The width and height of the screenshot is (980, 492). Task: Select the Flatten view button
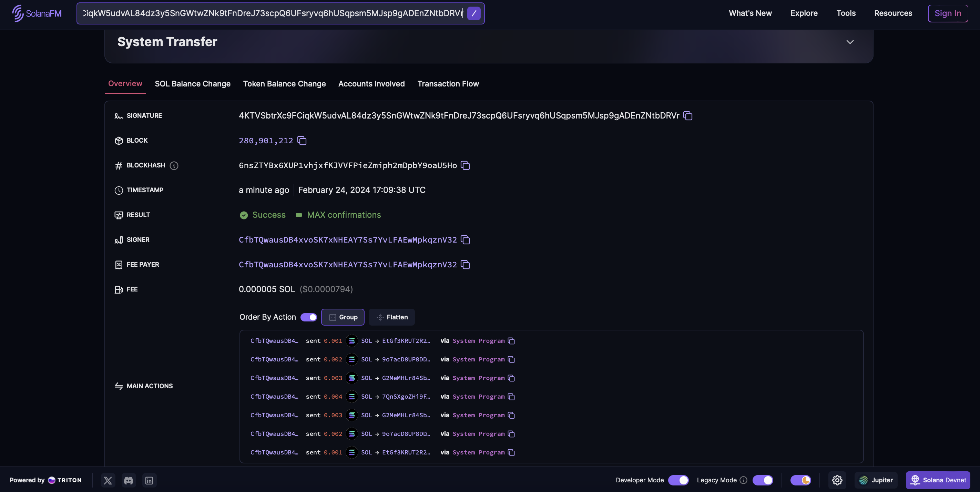pyautogui.click(x=391, y=317)
